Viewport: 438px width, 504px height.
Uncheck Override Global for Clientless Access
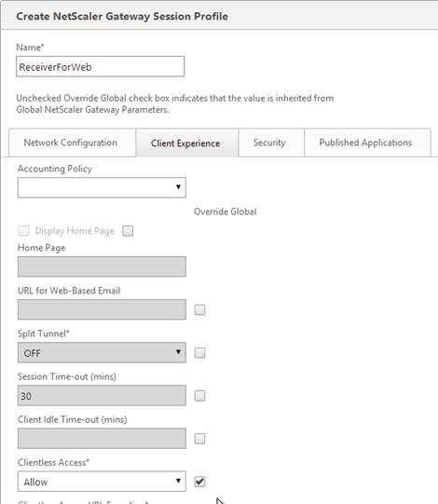[199, 482]
